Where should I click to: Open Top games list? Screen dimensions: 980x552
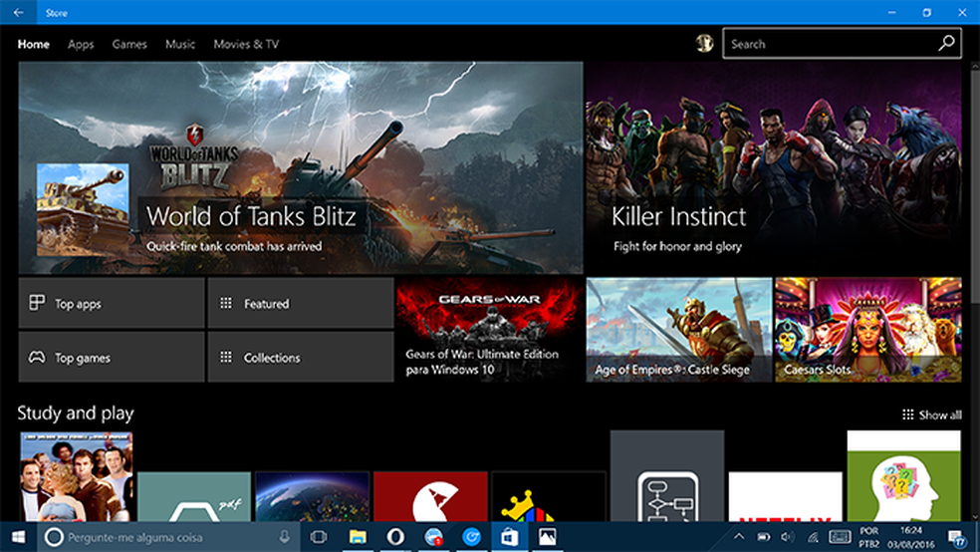point(112,357)
